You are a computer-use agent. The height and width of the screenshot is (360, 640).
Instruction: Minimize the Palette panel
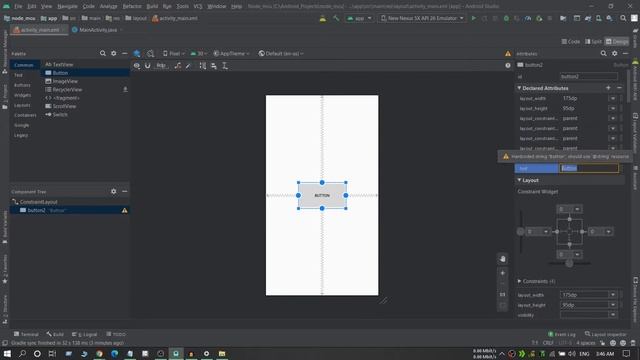[124, 53]
